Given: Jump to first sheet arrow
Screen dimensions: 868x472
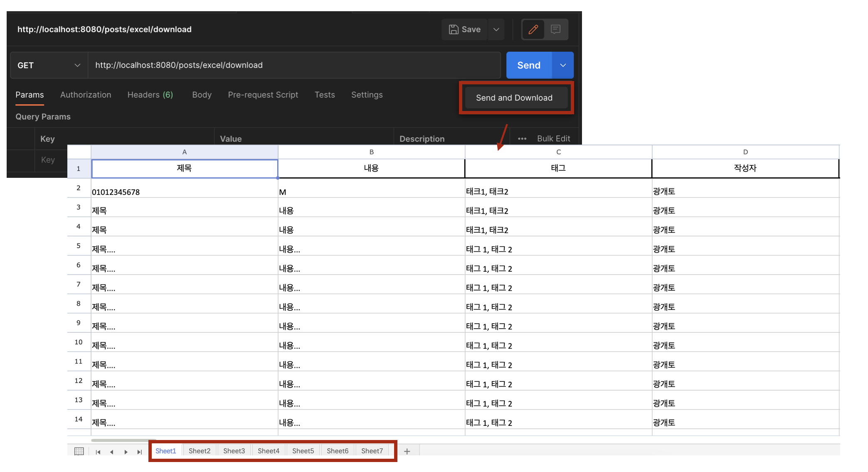Looking at the screenshot, I should pyautogui.click(x=98, y=452).
